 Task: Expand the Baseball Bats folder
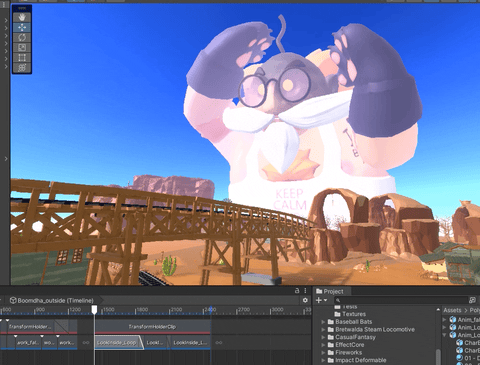click(323, 322)
